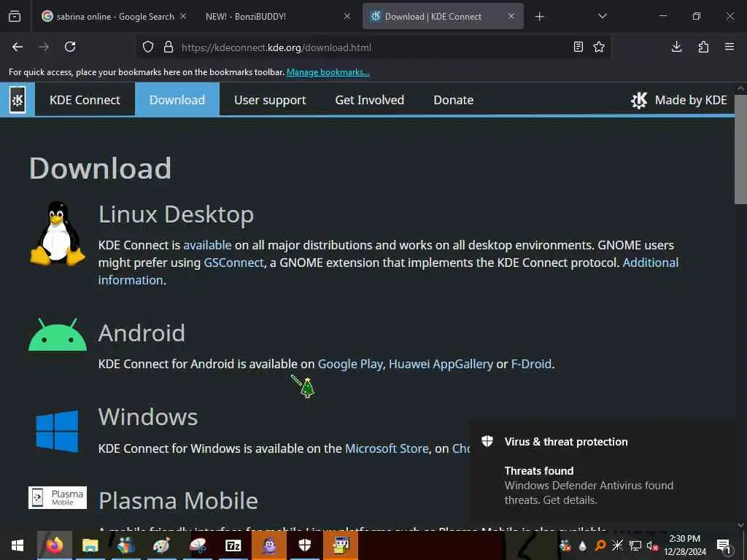Bookmark this page with the star icon
The width and height of the screenshot is (747, 560).
click(599, 47)
